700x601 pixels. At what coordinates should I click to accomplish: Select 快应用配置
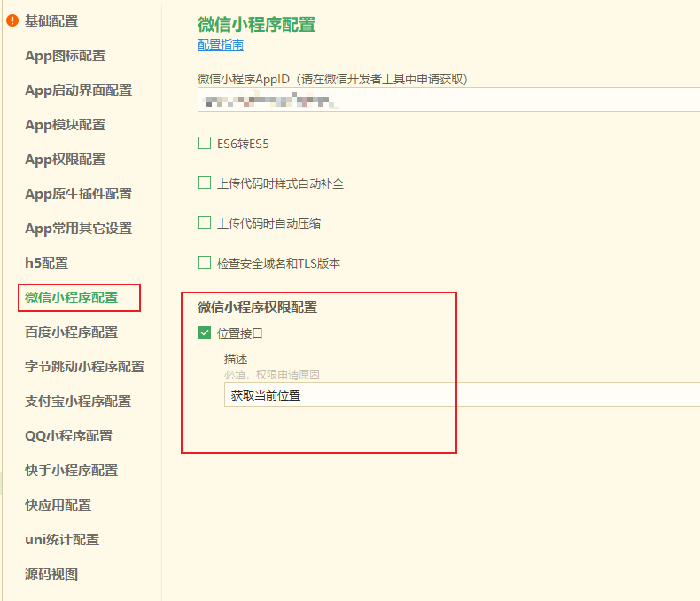58,505
